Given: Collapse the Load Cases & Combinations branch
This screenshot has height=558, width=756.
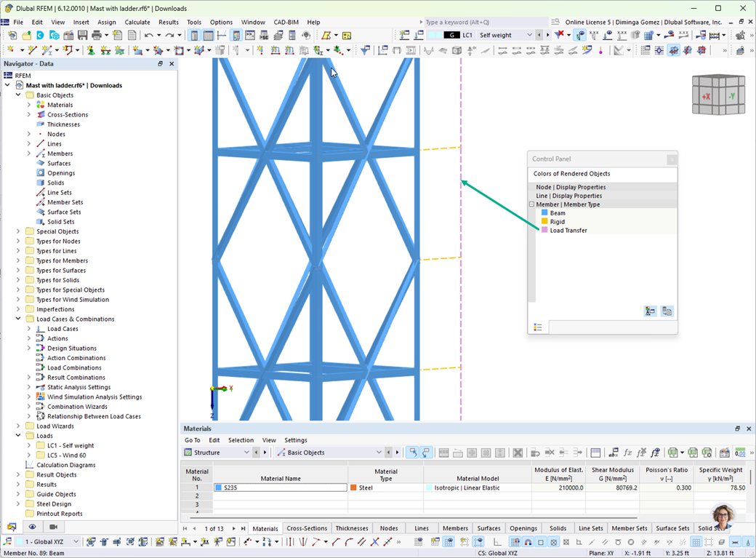Looking at the screenshot, I should (x=17, y=319).
